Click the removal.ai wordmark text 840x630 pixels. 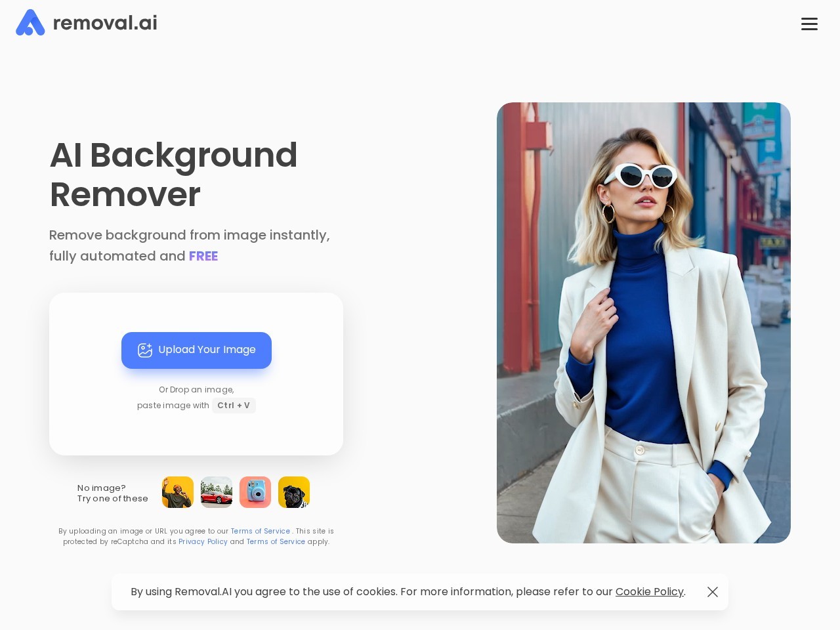click(105, 23)
